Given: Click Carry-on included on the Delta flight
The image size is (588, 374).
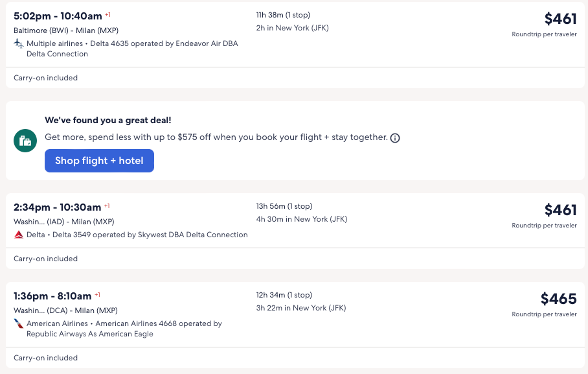Looking at the screenshot, I should (x=45, y=259).
